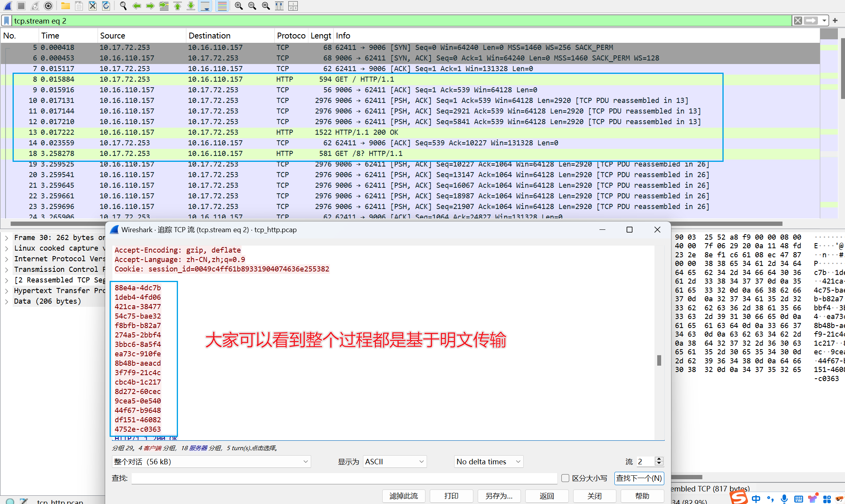Open the 整个对话 (56 kB) dropdown
The image size is (845, 504).
[x=211, y=462]
